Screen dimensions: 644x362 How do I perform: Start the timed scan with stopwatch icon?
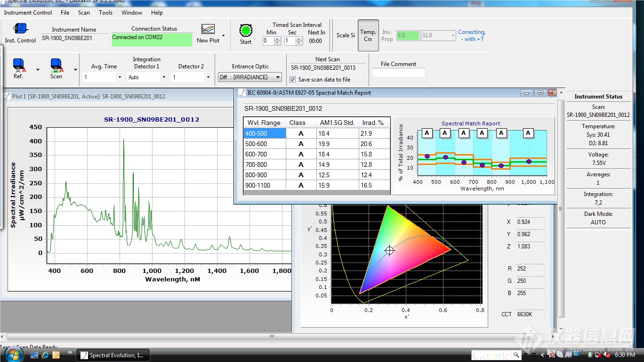(x=246, y=31)
